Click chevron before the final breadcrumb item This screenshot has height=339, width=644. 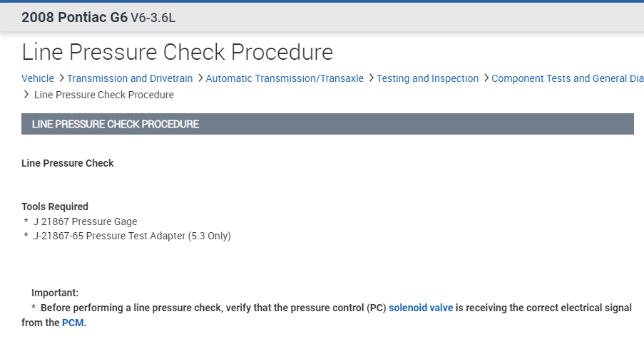tap(26, 95)
